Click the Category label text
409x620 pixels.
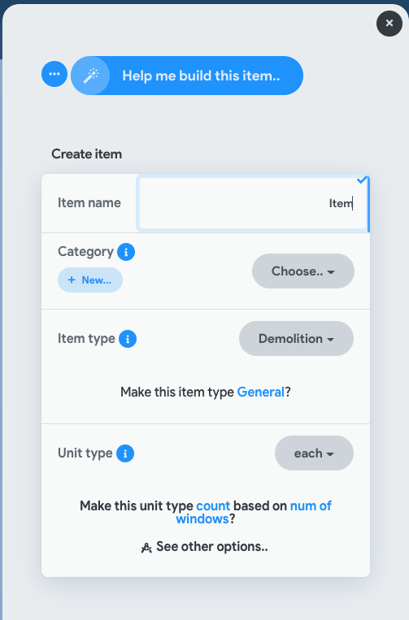(86, 252)
